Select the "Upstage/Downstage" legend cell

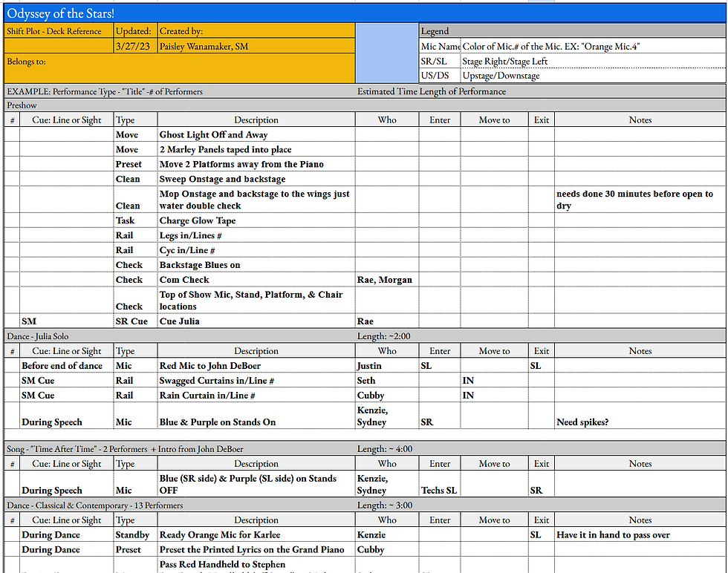coord(593,76)
